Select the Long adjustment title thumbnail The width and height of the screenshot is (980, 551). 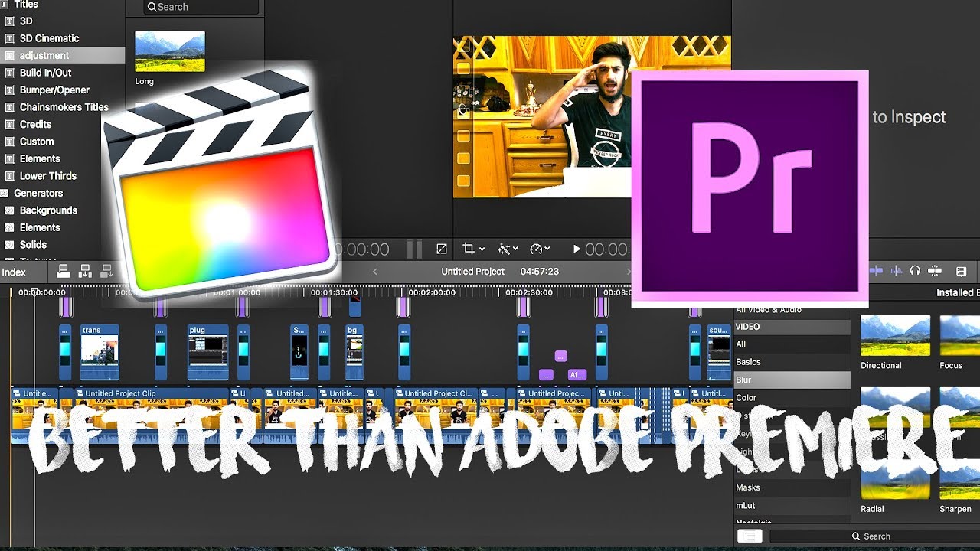[x=170, y=51]
